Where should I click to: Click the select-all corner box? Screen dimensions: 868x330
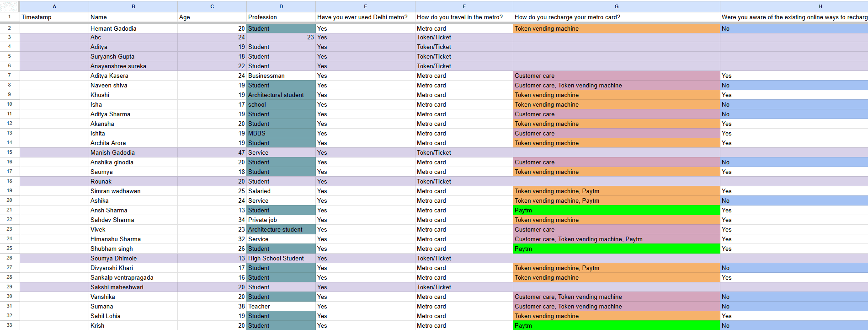click(10, 6)
